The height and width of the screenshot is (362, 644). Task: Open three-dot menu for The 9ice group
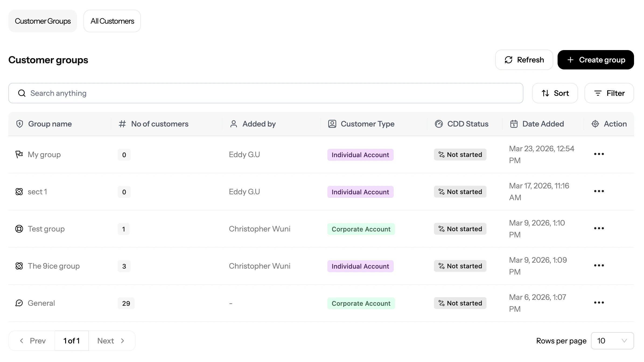tap(599, 266)
